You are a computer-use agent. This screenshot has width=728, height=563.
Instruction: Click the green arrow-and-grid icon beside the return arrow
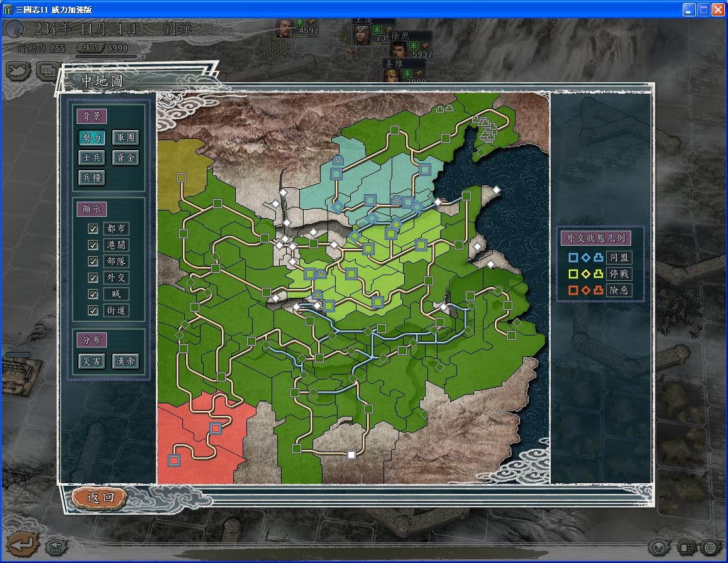click(x=56, y=547)
